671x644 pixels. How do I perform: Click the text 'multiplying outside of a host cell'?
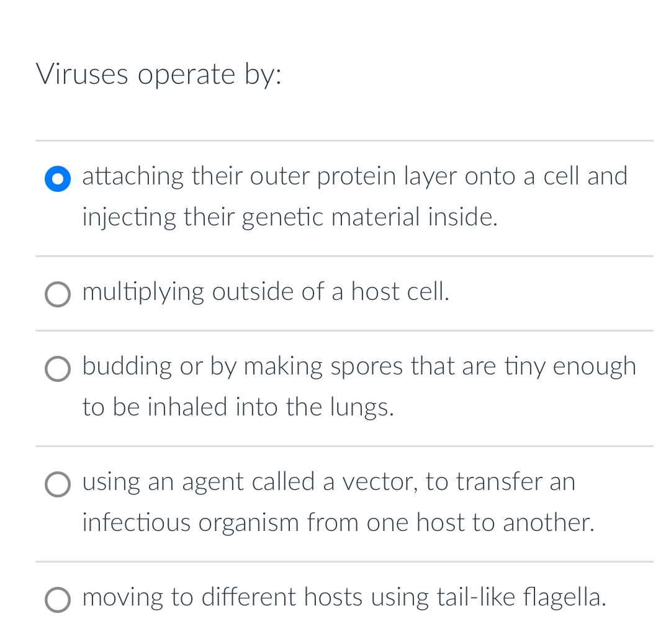coord(266,292)
